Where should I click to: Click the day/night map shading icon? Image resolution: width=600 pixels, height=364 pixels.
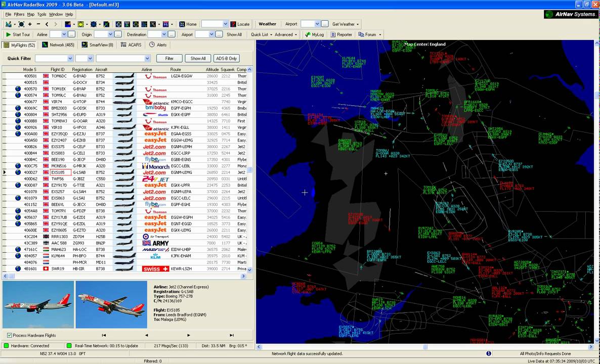[x=68, y=24]
